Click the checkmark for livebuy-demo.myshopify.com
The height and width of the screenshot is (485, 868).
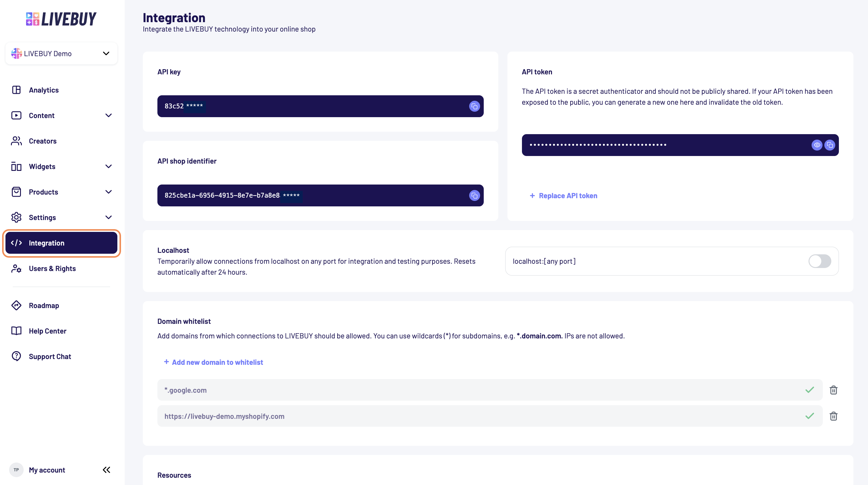point(809,416)
